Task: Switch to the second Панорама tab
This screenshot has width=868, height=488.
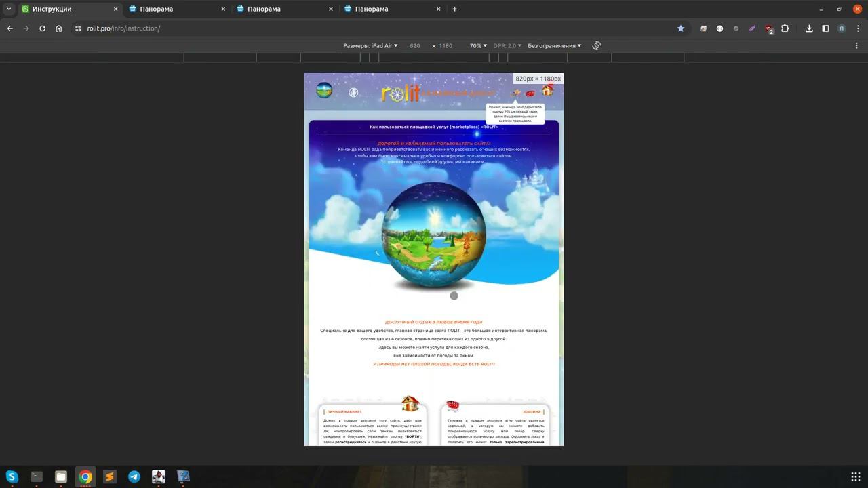Action: [x=285, y=9]
